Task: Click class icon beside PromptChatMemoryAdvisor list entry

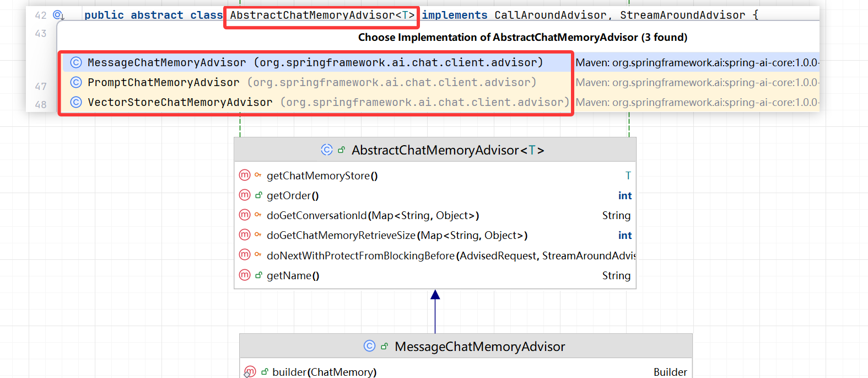Action: [76, 82]
